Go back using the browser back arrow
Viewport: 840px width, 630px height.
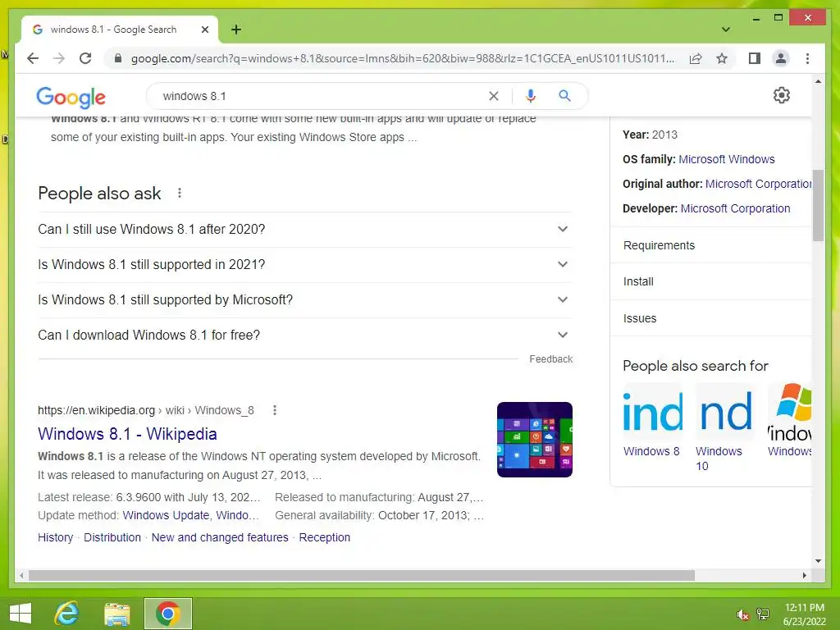(x=33, y=58)
